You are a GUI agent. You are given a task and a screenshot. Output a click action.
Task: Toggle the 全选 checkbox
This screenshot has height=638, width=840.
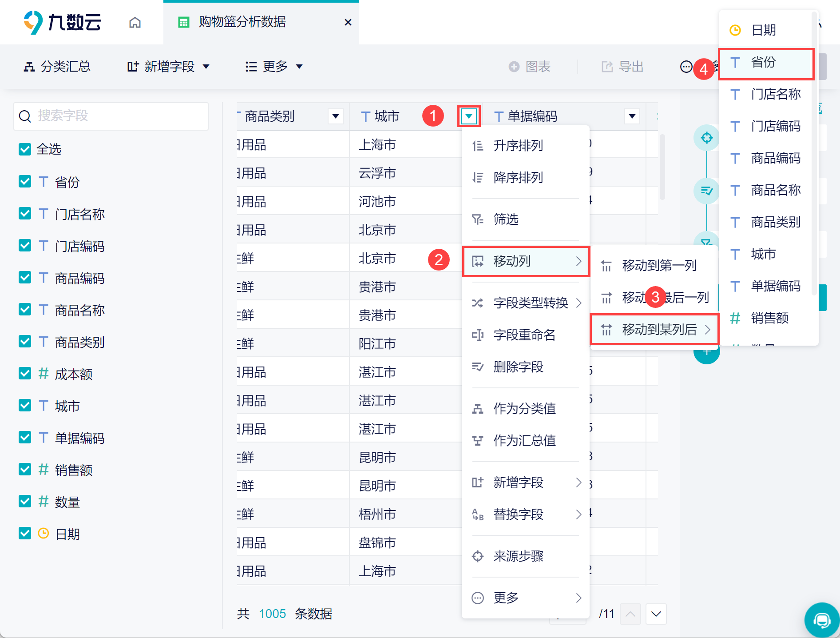coord(25,149)
